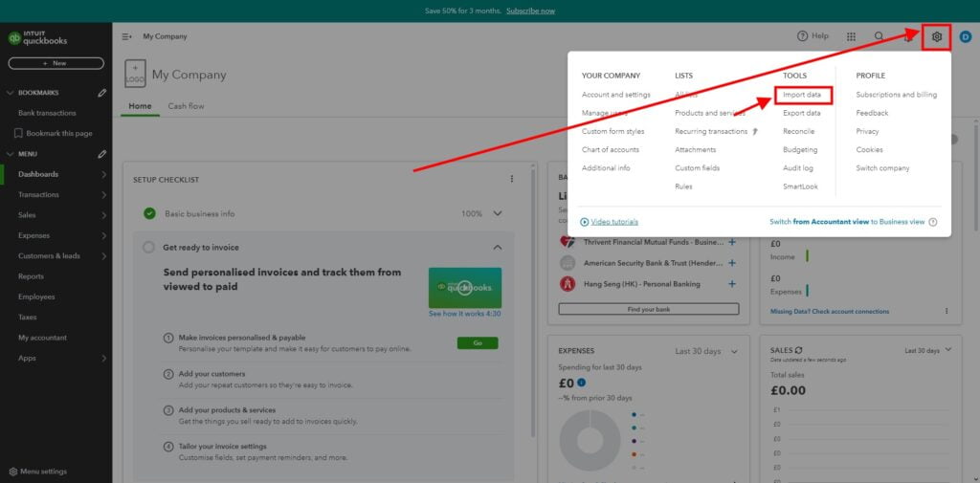Expand Apps submenu arrow

tap(103, 359)
